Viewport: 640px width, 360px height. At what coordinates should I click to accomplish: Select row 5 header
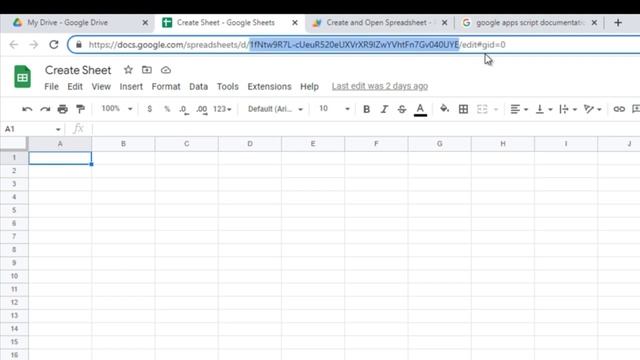[14, 210]
